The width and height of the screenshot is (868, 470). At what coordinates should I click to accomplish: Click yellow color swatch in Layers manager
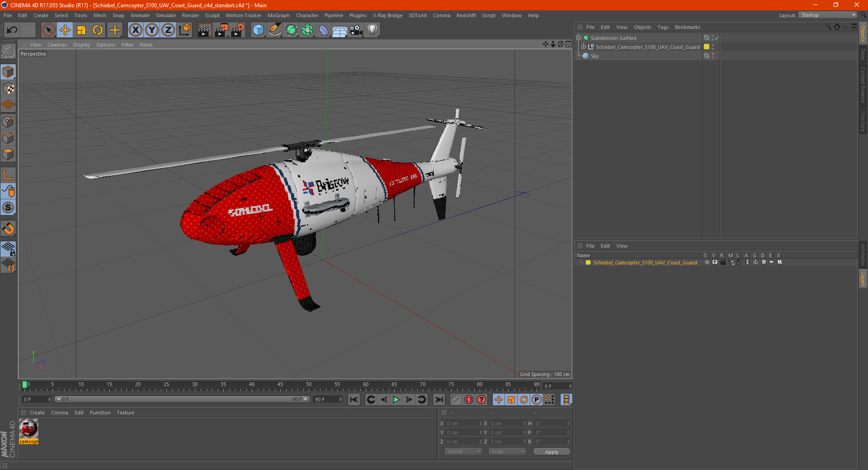(588, 263)
